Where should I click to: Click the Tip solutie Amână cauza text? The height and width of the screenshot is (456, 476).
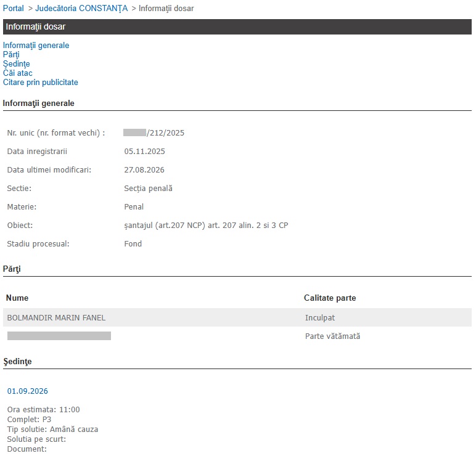53,430
